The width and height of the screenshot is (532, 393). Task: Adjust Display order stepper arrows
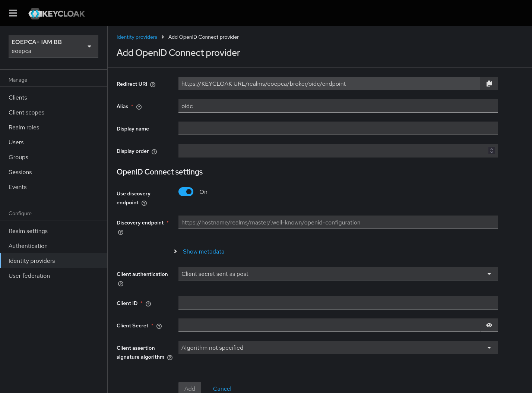(x=492, y=151)
